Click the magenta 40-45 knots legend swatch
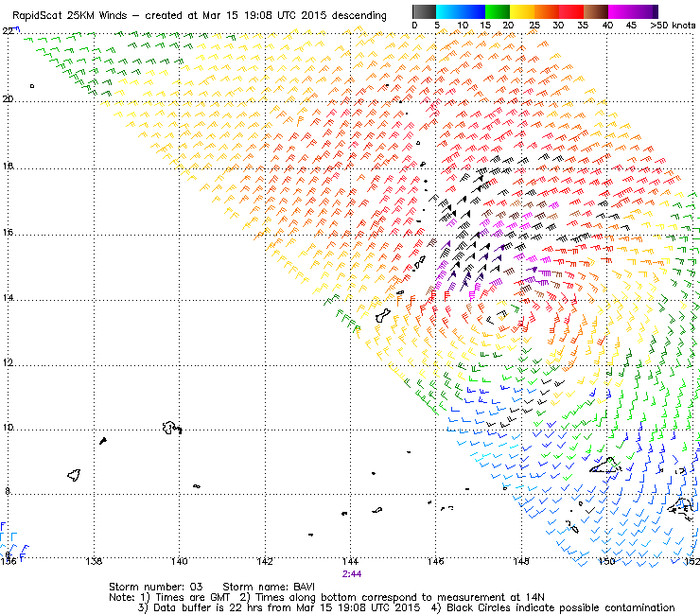Screen dimensions: 700x615 (x=621, y=11)
